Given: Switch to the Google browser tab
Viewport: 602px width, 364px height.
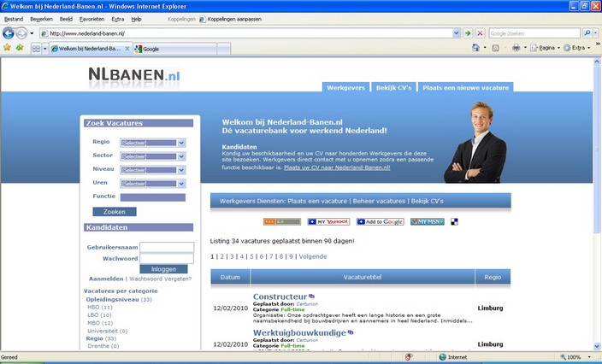Looking at the screenshot, I should click(x=174, y=49).
